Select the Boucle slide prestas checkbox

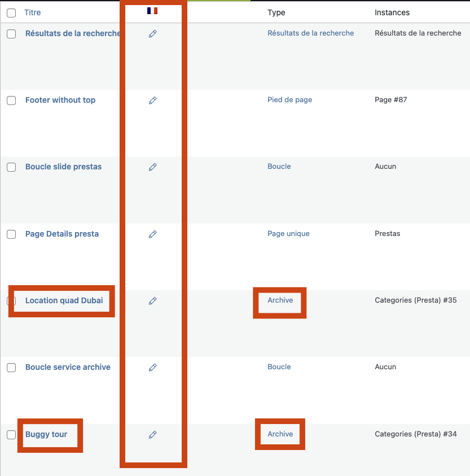click(x=11, y=167)
